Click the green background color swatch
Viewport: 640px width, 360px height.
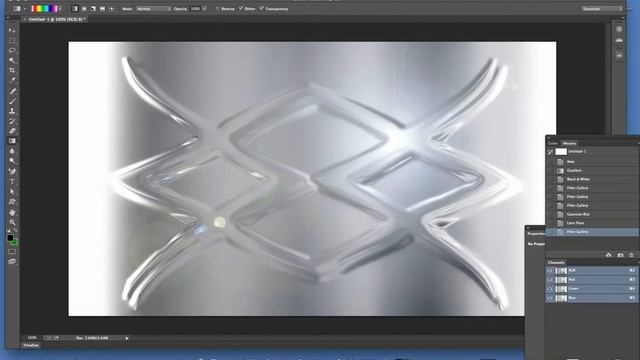14,242
